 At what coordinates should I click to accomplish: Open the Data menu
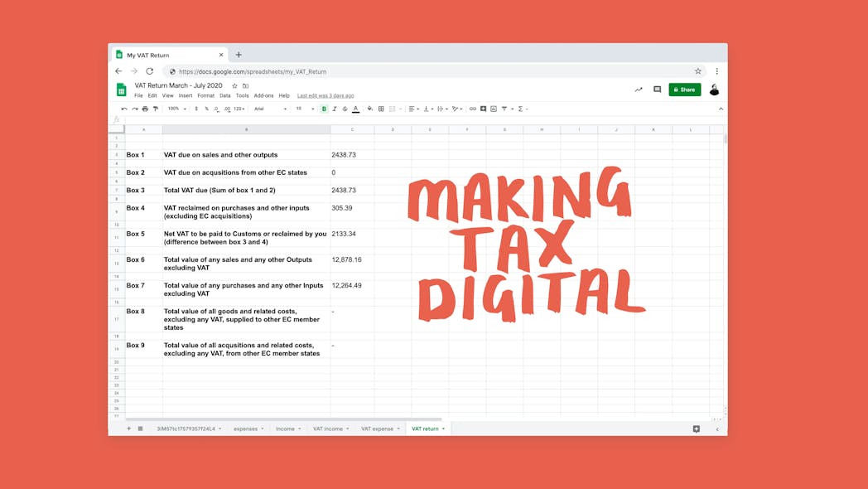(x=224, y=96)
